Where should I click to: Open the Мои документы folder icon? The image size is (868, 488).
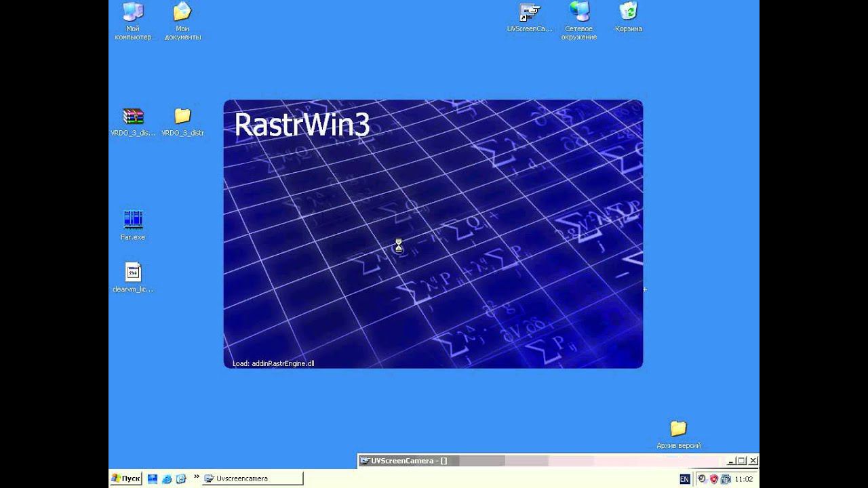(x=182, y=20)
